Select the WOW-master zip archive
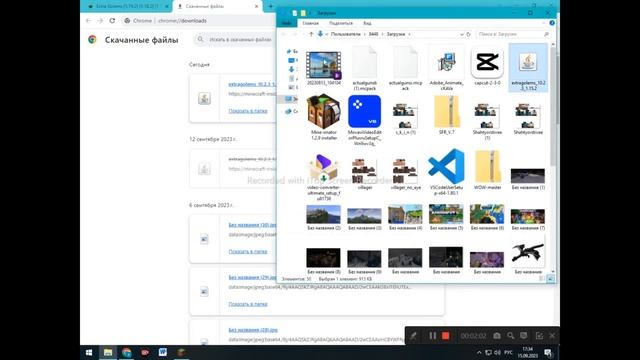Viewport: 640px width, 360px height. pyautogui.click(x=487, y=169)
